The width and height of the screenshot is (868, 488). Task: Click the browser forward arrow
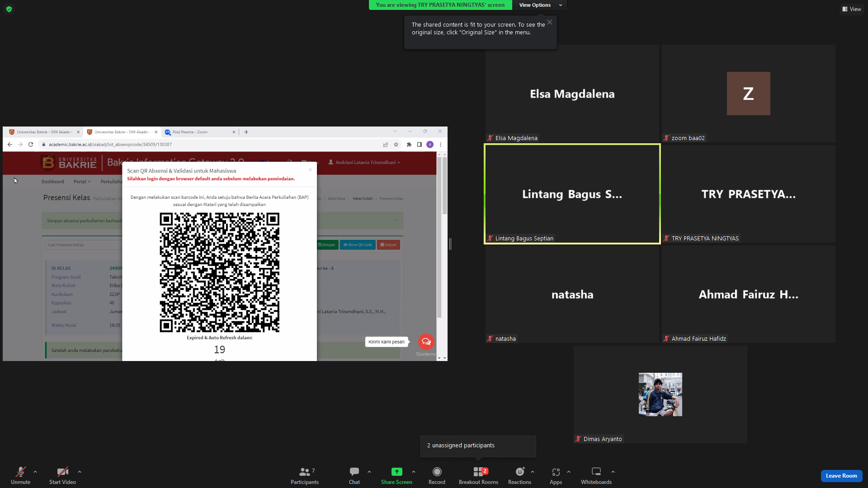20,145
